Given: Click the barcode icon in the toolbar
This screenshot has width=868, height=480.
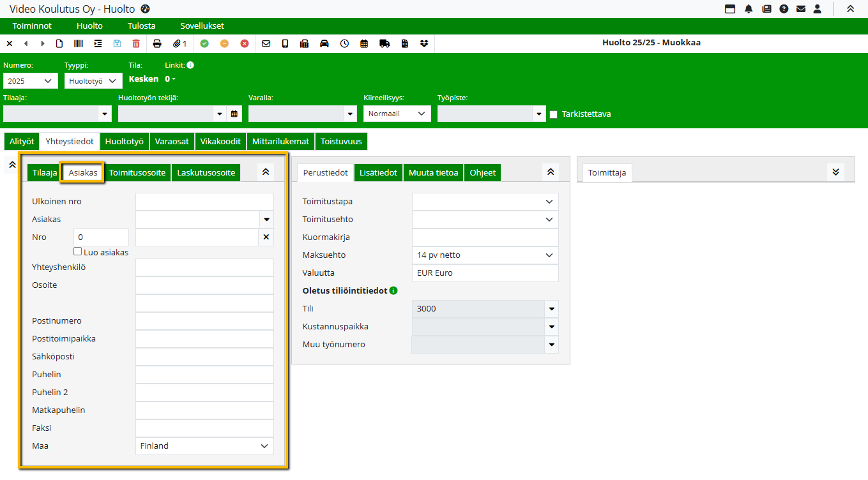Looking at the screenshot, I should tap(78, 43).
